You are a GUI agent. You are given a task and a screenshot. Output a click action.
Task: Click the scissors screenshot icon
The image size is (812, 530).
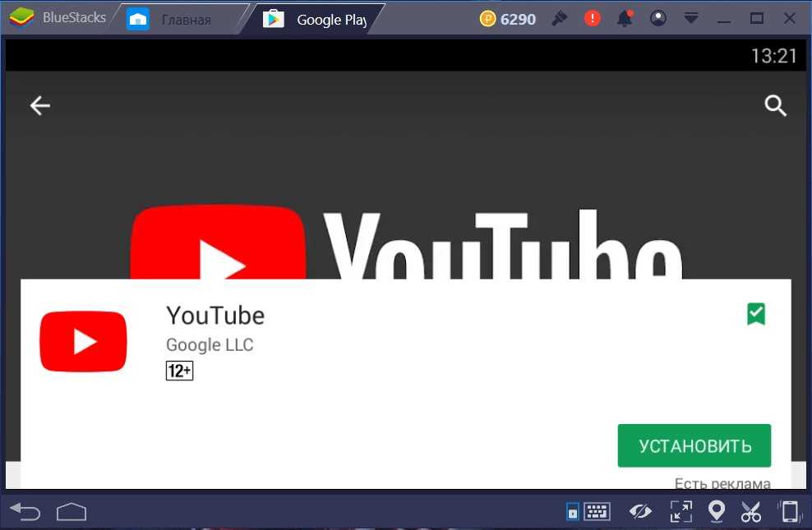[751, 512]
